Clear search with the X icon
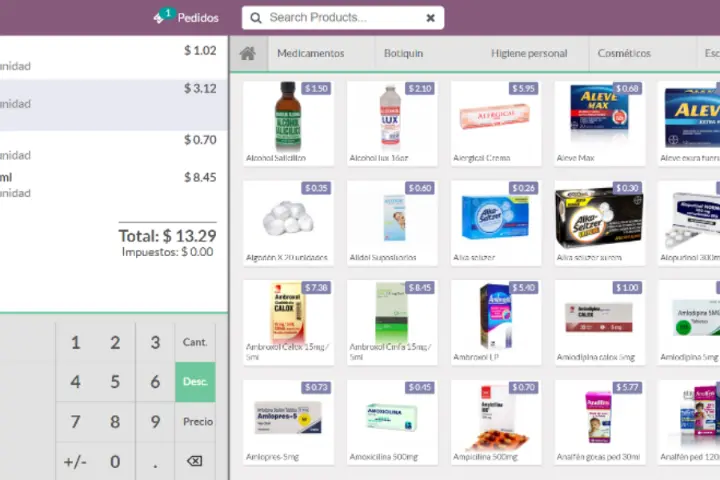Screen dimensions: 720x480 pos(430,18)
